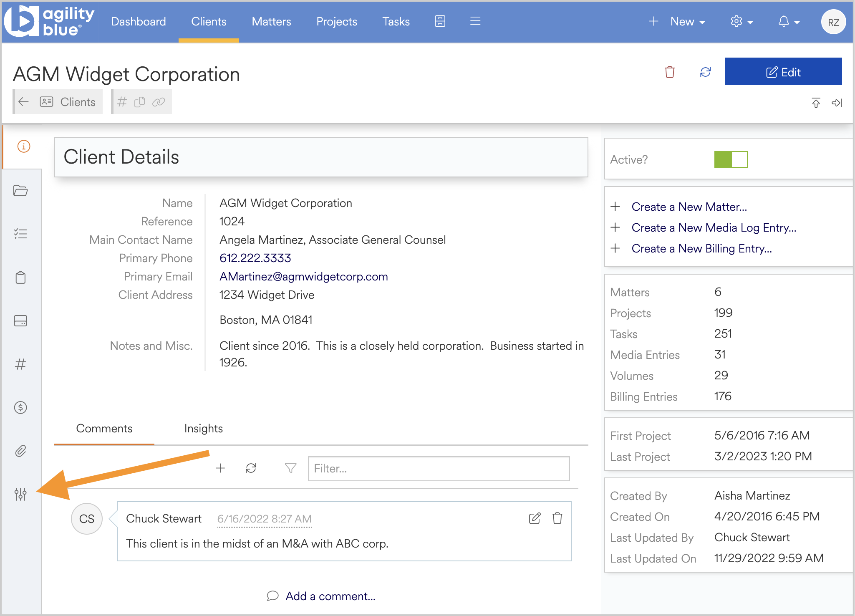Open the folder Matters sidebar icon
This screenshot has width=855, height=616.
click(x=20, y=190)
